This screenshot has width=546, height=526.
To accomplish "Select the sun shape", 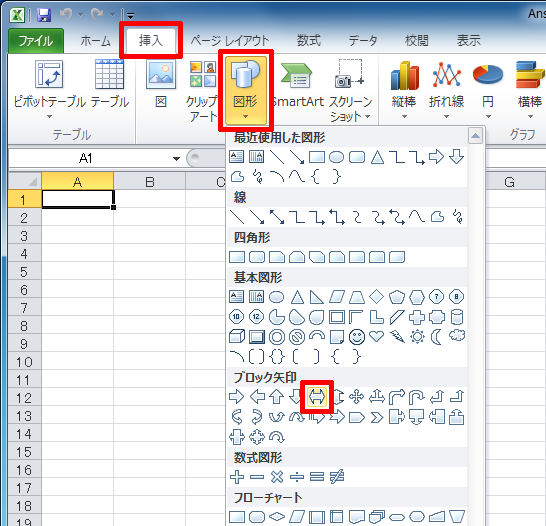I will [x=417, y=337].
